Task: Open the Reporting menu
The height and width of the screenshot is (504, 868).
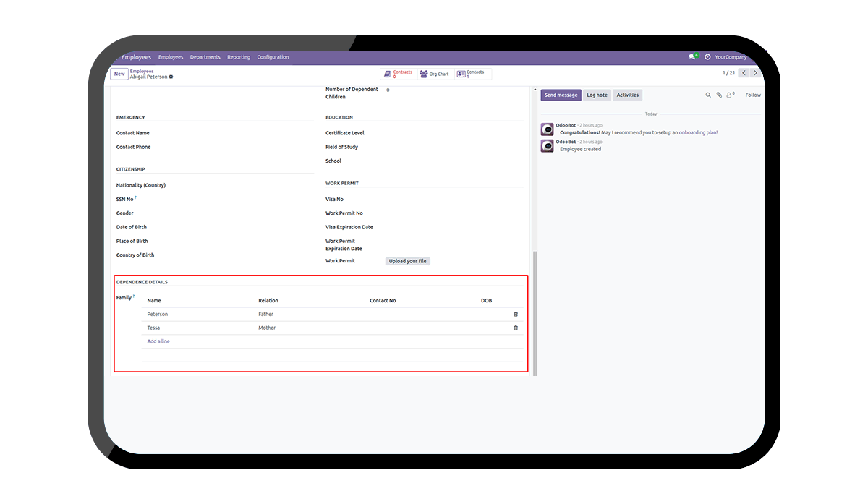Action: (x=239, y=57)
